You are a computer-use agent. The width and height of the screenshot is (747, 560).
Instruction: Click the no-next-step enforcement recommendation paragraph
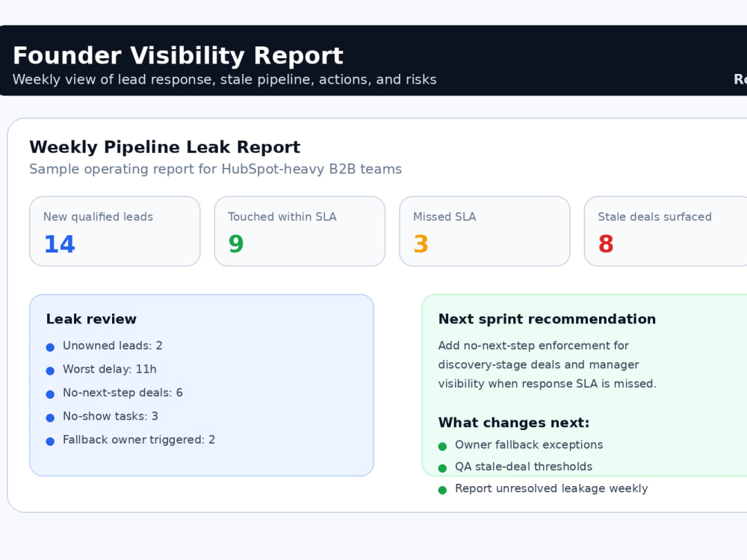(x=548, y=365)
